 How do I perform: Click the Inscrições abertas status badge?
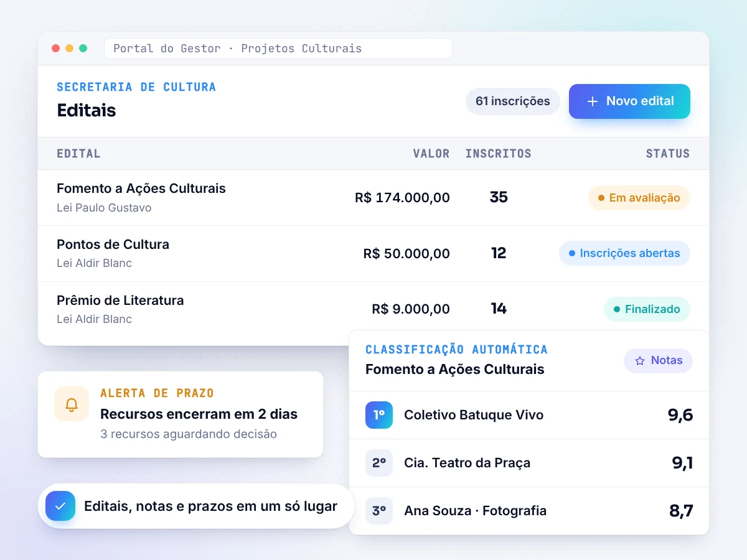[x=624, y=253]
